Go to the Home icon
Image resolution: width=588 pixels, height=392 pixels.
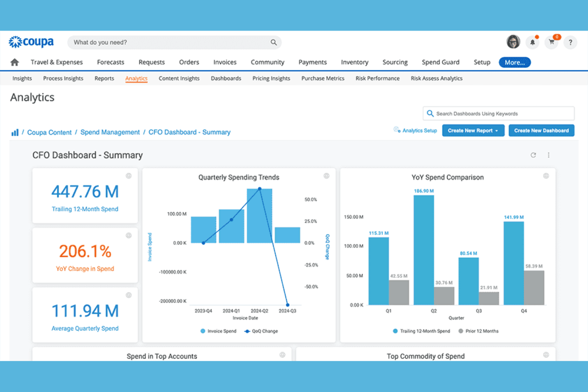click(x=15, y=62)
